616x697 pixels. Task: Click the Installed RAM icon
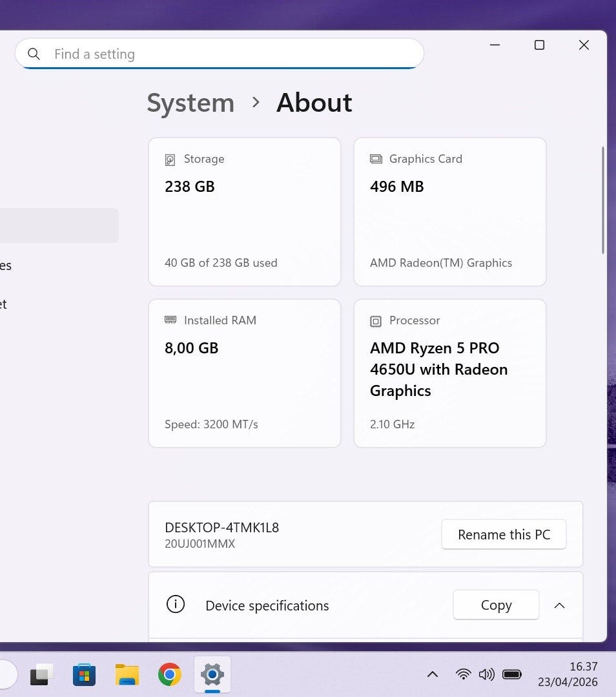pyautogui.click(x=170, y=320)
